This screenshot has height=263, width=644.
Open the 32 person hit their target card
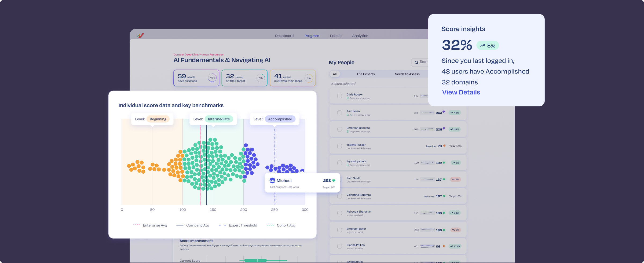[x=244, y=78]
